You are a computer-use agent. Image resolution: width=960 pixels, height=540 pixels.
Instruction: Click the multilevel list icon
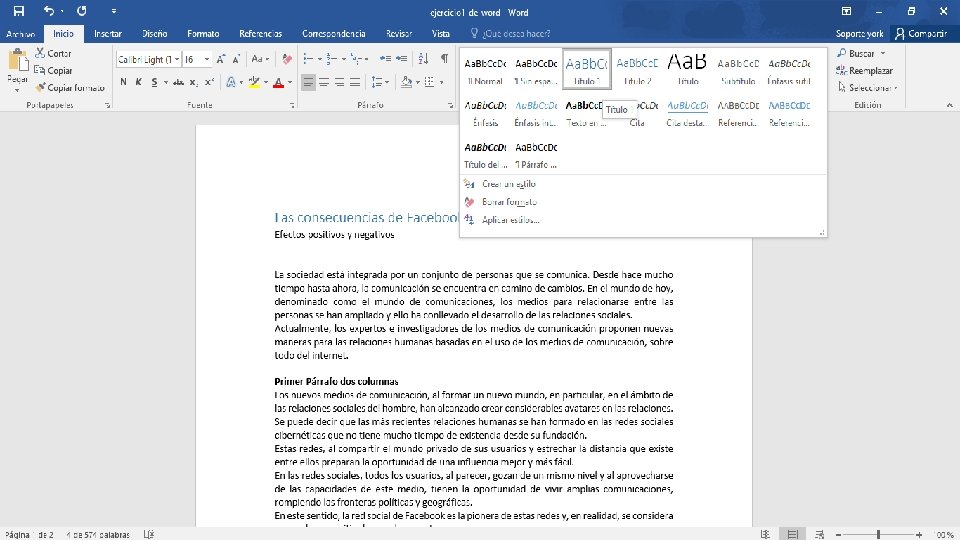356,59
